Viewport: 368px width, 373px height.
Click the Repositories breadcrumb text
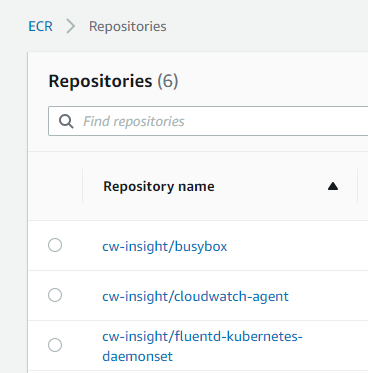tap(128, 27)
